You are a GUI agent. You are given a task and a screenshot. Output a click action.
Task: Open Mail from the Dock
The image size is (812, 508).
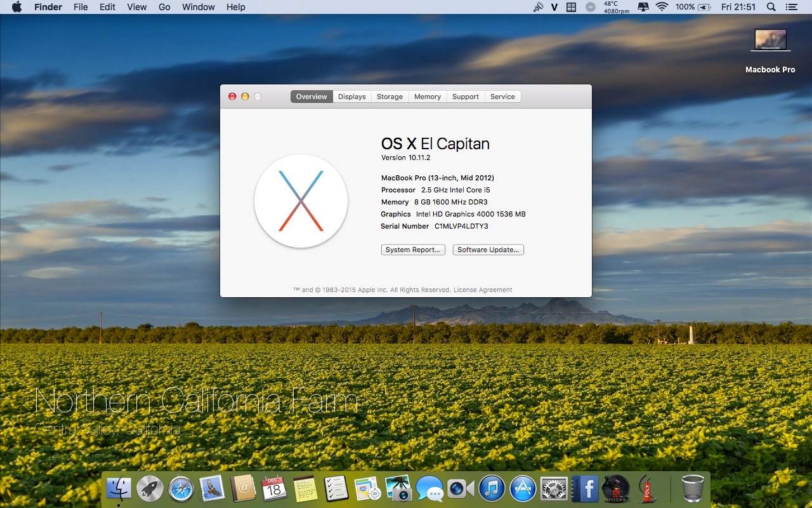pyautogui.click(x=212, y=489)
